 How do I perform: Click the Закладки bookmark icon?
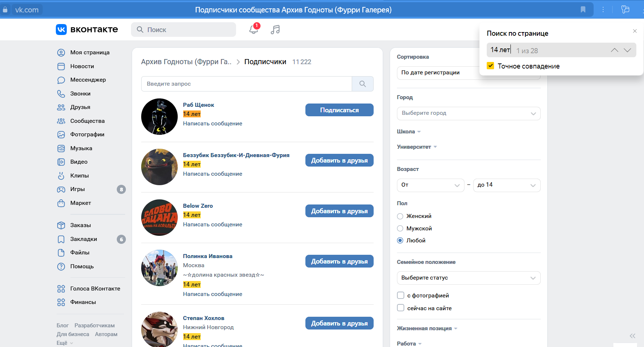[61, 239]
